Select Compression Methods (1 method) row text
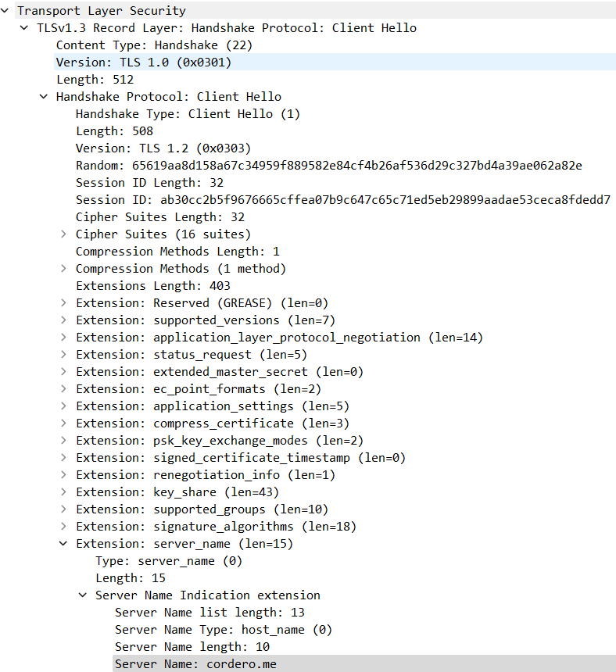616x672 pixels. tap(181, 268)
